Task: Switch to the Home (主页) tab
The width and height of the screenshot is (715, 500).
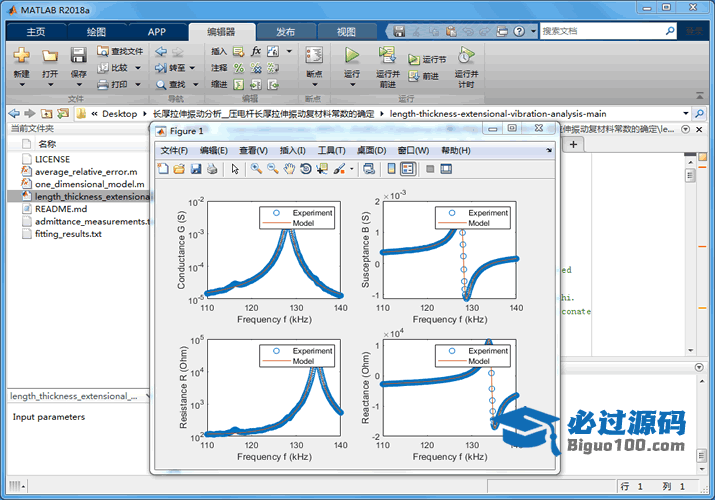Action: [x=36, y=32]
